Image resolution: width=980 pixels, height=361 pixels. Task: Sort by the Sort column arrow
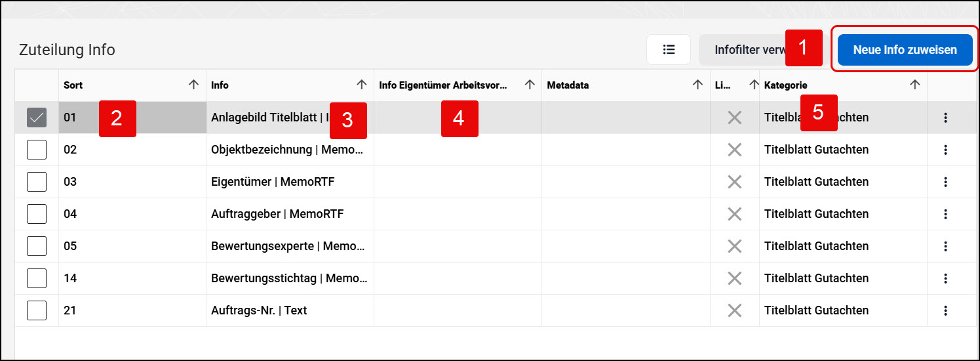[x=193, y=85]
